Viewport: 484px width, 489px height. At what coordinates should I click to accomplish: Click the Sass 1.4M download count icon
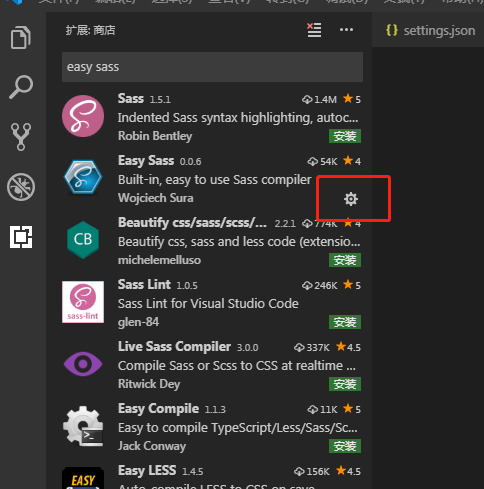tap(307, 99)
